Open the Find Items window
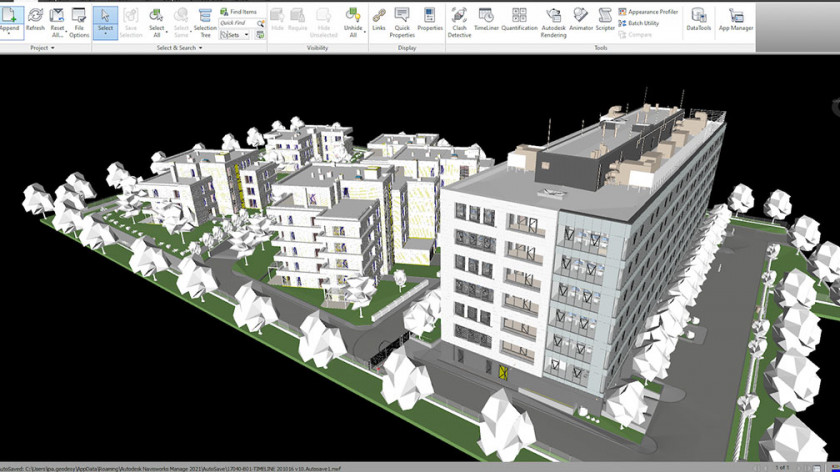The image size is (840, 472). coord(238,12)
